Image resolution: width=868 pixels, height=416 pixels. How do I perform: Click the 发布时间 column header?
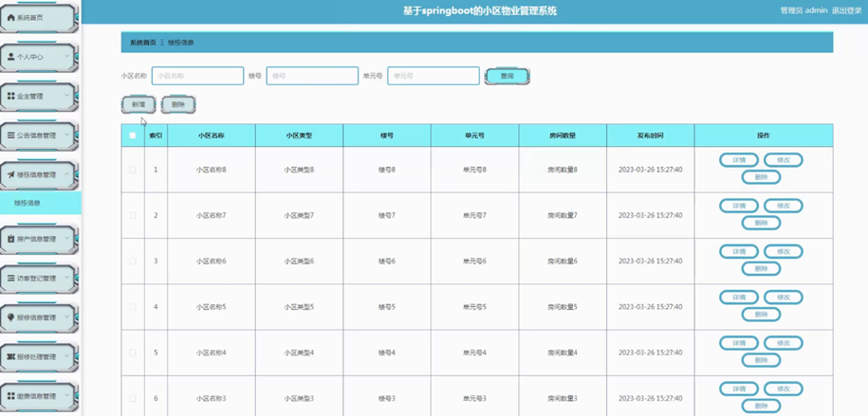pyautogui.click(x=651, y=136)
